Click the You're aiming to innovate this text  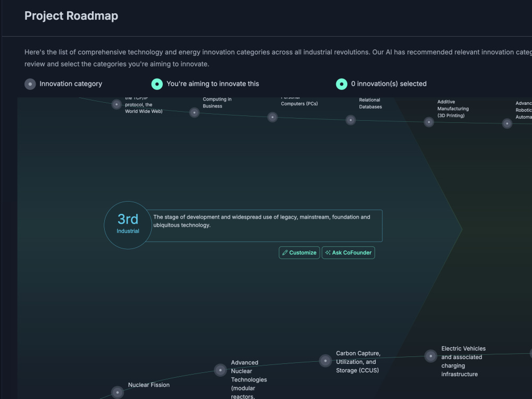pos(212,84)
